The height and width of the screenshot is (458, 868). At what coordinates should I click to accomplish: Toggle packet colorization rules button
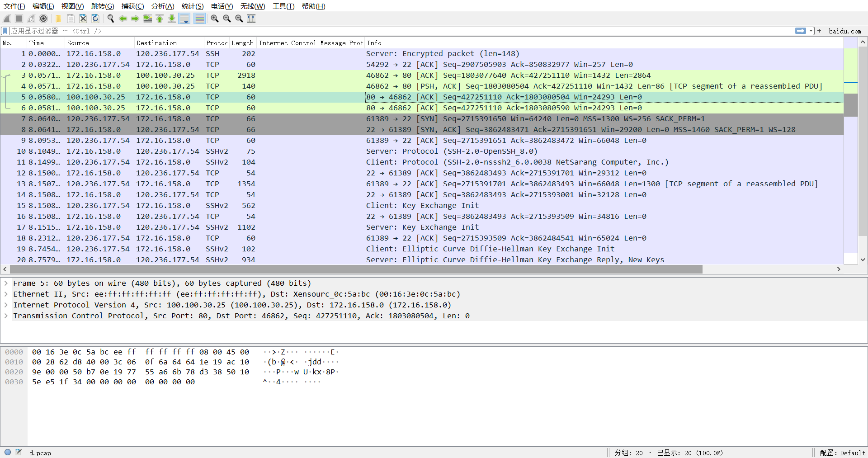199,19
